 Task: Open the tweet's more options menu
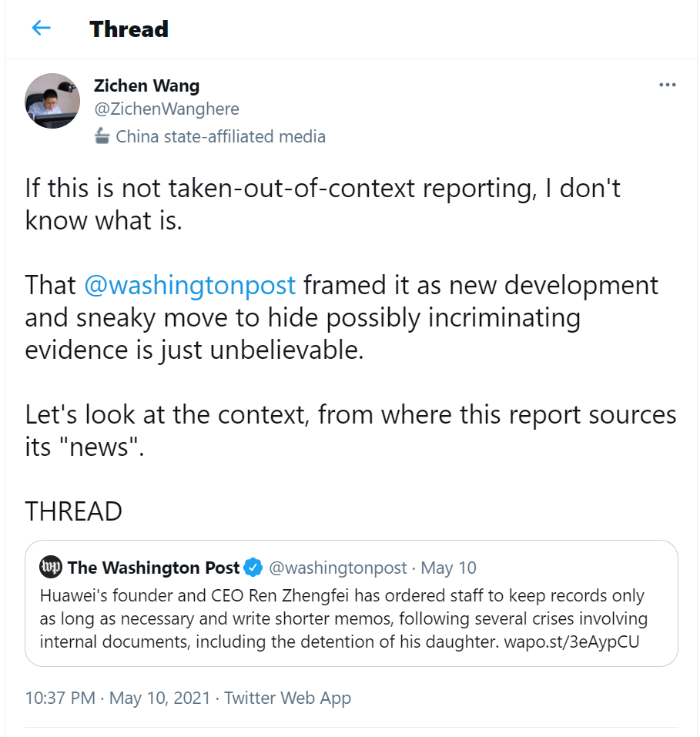pyautogui.click(x=667, y=85)
